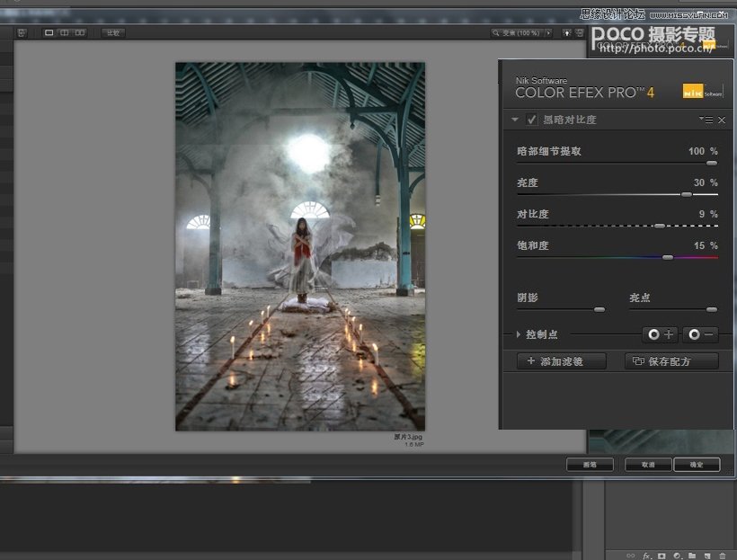
Task: Switch to split preview mode icon
Action: click(x=63, y=32)
